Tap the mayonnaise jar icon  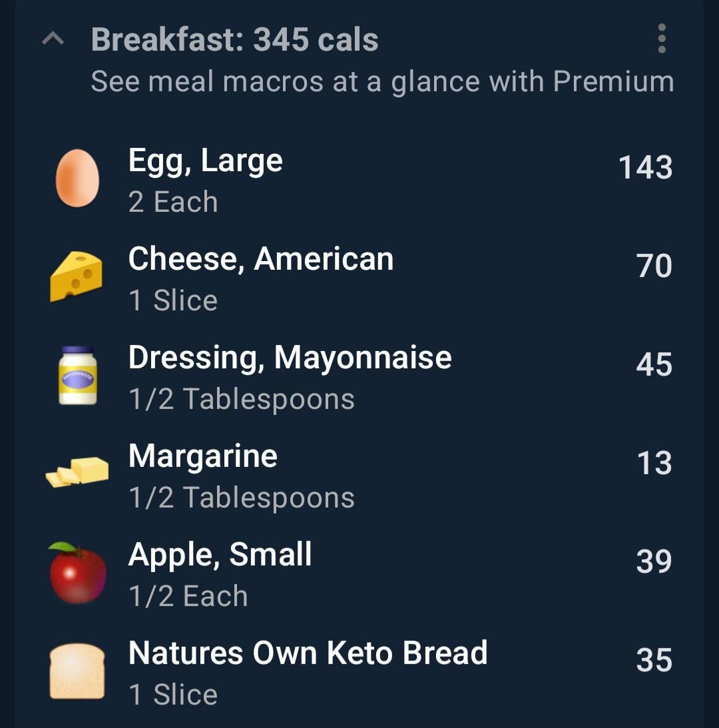tap(77, 375)
